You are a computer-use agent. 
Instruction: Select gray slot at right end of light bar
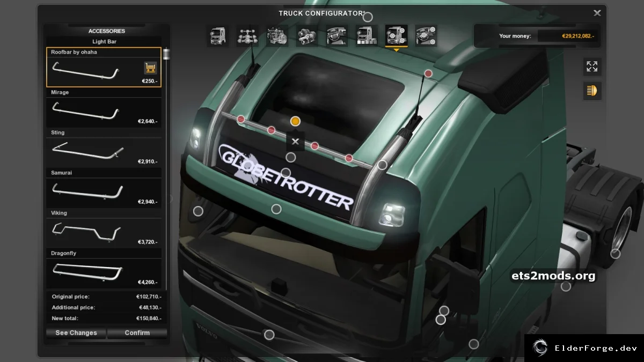(x=382, y=165)
